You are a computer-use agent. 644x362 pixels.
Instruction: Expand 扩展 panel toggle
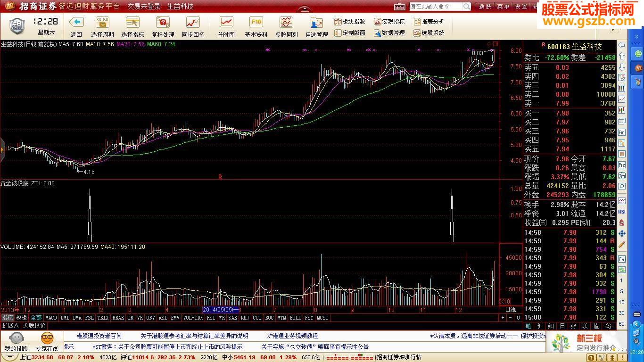pos(10,325)
